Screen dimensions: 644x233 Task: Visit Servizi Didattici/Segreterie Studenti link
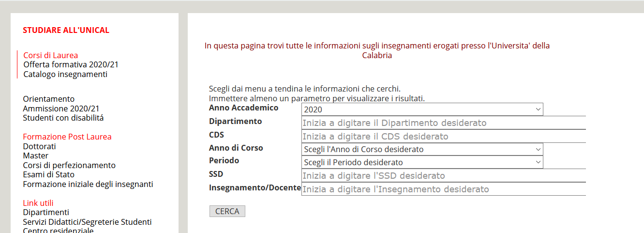point(87,222)
